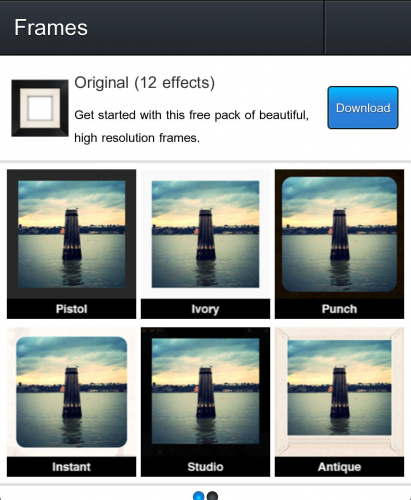
Task: Click the Frames header title
Action: pos(51,27)
